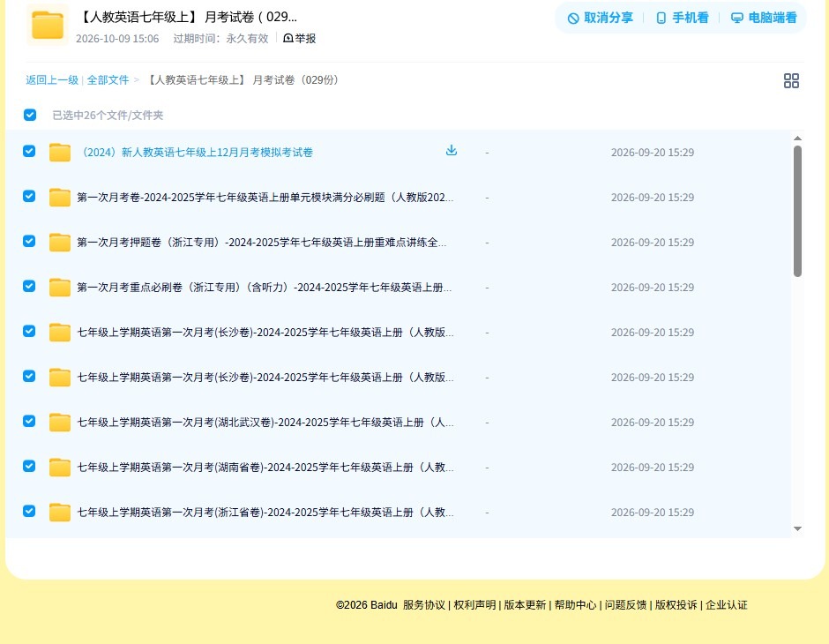This screenshot has height=644, width=829.
Task: Click folder icon of 第一次月考押题卷 row
Action: tap(60, 242)
